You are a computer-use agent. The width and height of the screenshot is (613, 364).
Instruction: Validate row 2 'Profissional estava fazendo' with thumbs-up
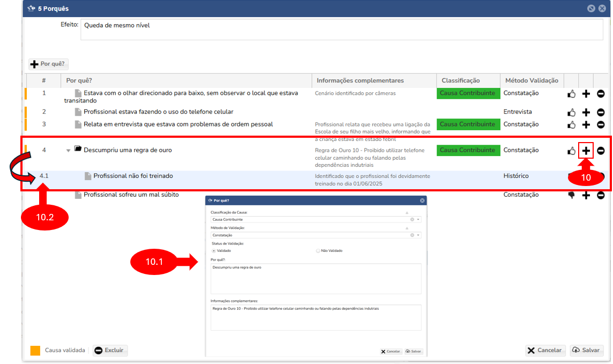(571, 113)
